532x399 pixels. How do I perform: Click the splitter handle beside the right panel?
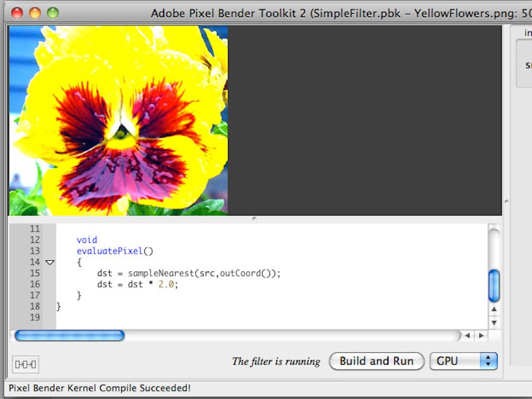click(506, 201)
